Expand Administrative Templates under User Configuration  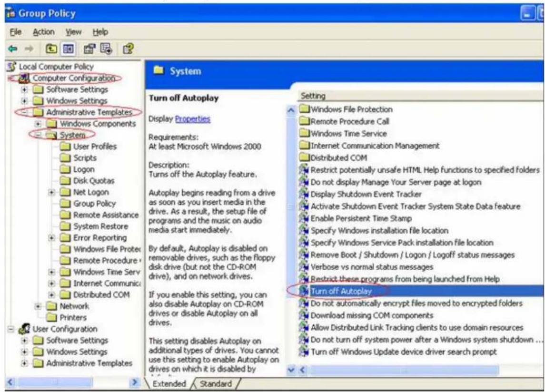(24, 363)
